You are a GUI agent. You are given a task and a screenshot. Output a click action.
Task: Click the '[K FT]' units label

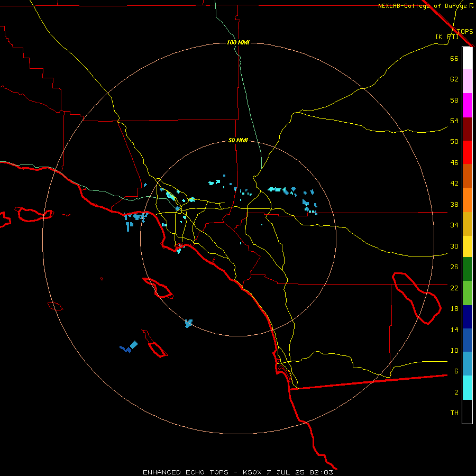pos(447,37)
